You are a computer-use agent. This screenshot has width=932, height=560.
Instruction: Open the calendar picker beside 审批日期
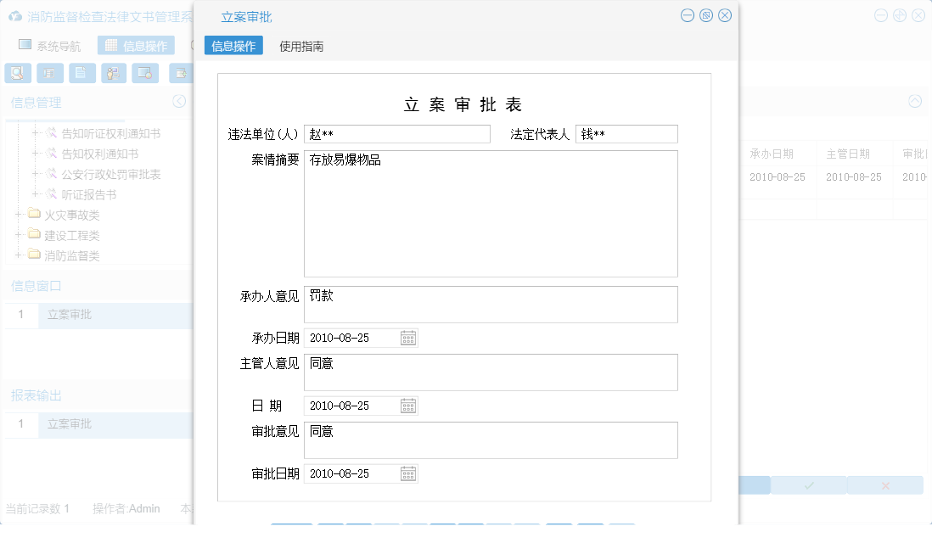click(407, 473)
